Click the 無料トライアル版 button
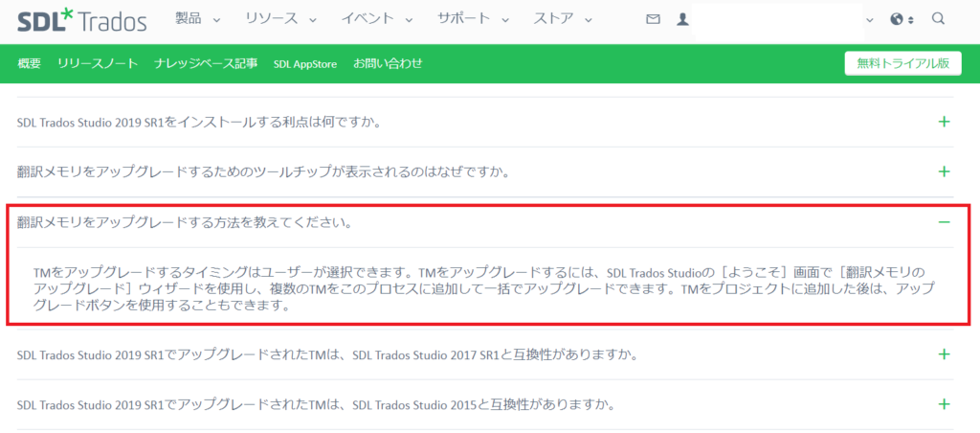 (902, 64)
